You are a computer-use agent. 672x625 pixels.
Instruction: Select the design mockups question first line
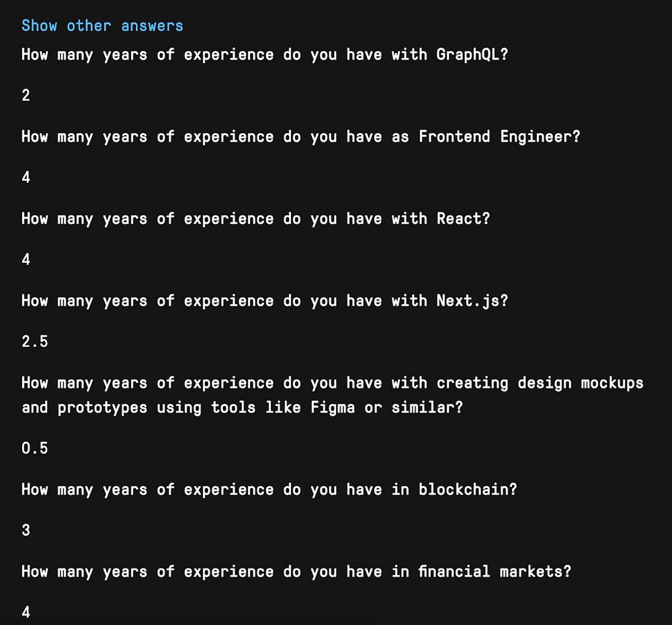tap(333, 383)
